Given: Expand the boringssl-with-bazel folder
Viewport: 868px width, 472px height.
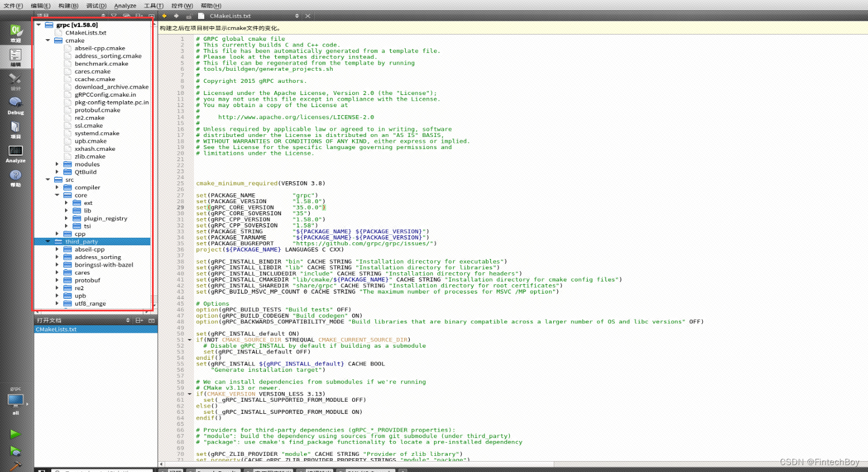Looking at the screenshot, I should click(57, 265).
